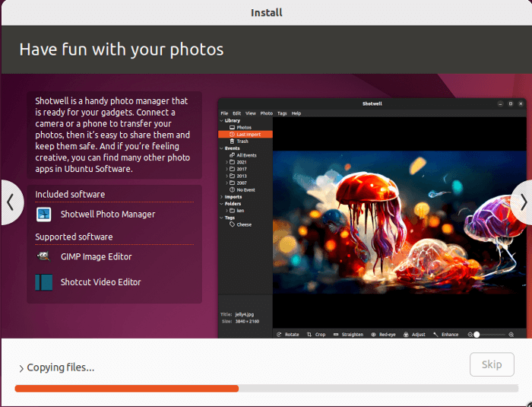Open the Help menu in the Shotwell preview

click(x=296, y=113)
